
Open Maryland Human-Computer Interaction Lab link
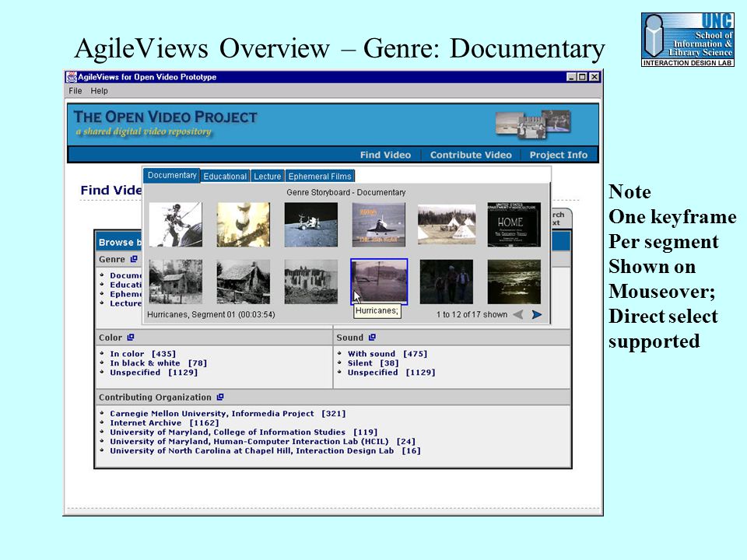(x=262, y=442)
